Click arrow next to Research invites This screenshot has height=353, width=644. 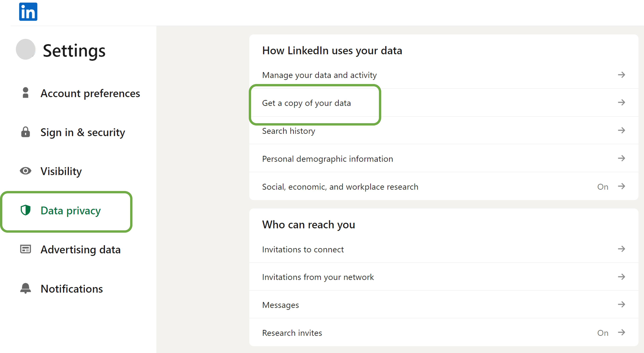[621, 332]
